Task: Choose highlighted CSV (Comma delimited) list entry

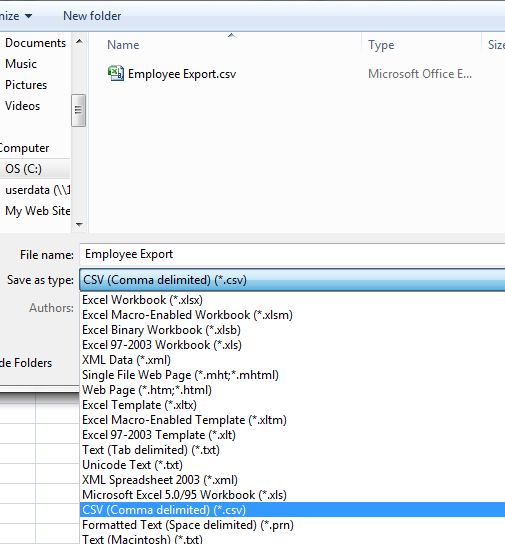Action: [292, 510]
